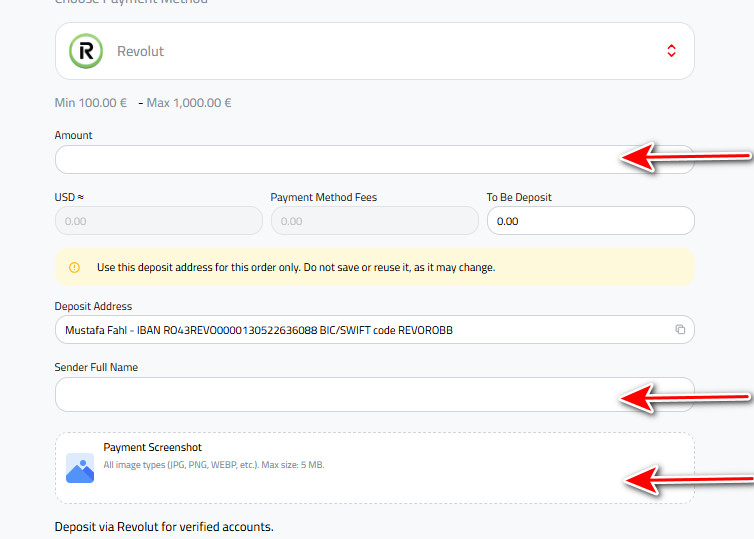This screenshot has width=754, height=539.
Task: Click 'All image types' size hint text
Action: [214, 465]
